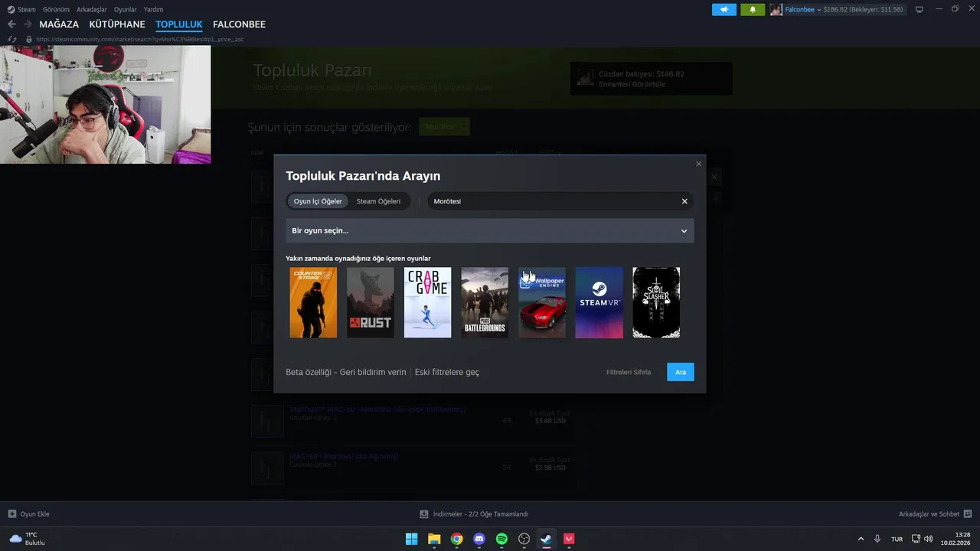Open the MAĞAZA tab

(59, 24)
